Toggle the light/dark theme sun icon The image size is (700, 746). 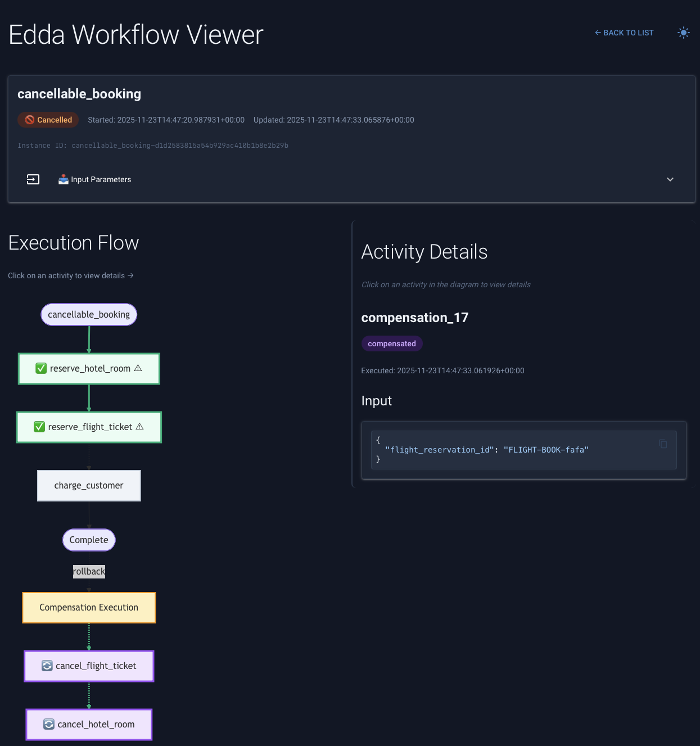pyautogui.click(x=683, y=33)
